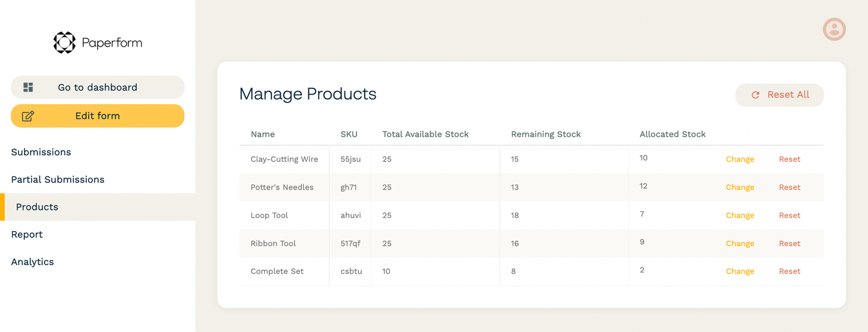Screen dimensions: 868x332
Task: Click the pencil edit form icon
Action: pos(28,116)
